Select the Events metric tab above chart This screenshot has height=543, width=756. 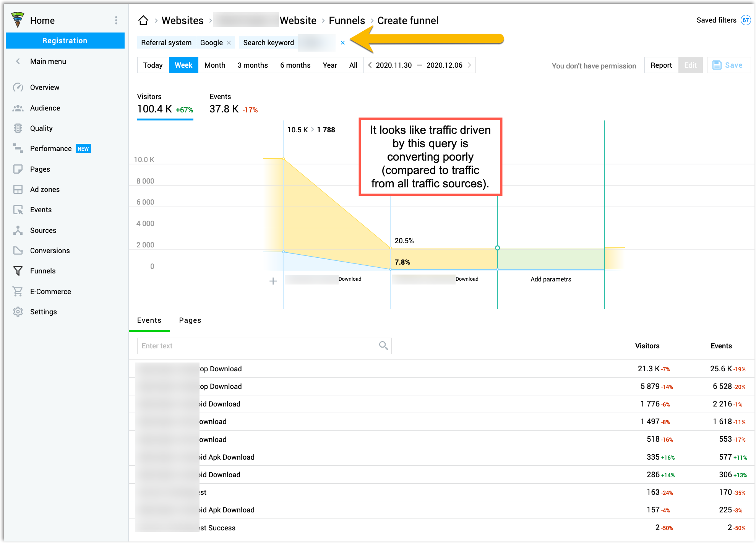click(x=233, y=104)
